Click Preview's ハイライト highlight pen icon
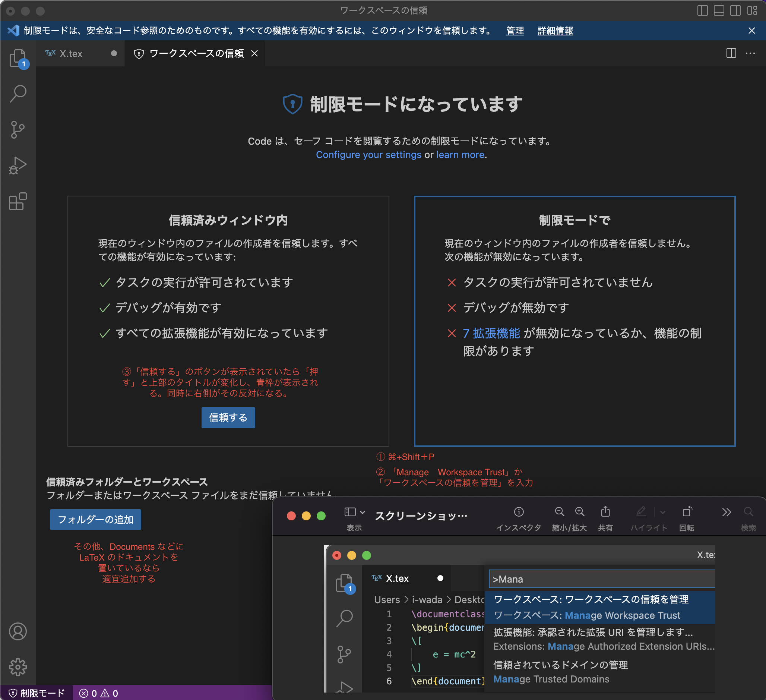Viewport: 766px width, 700px height. pyautogui.click(x=641, y=512)
